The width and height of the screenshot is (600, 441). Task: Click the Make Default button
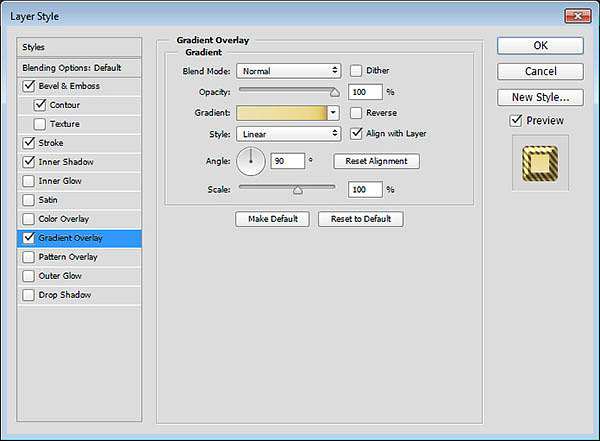click(x=272, y=219)
